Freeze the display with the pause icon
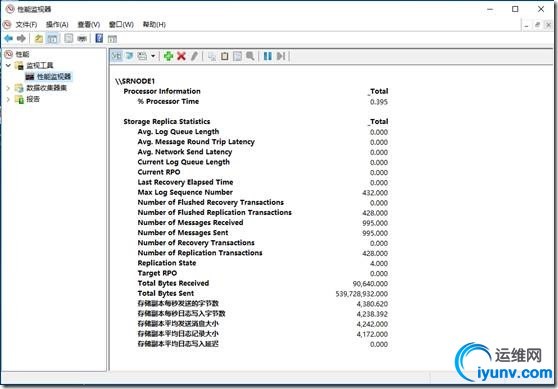This screenshot has width=558, height=389. 268,56
